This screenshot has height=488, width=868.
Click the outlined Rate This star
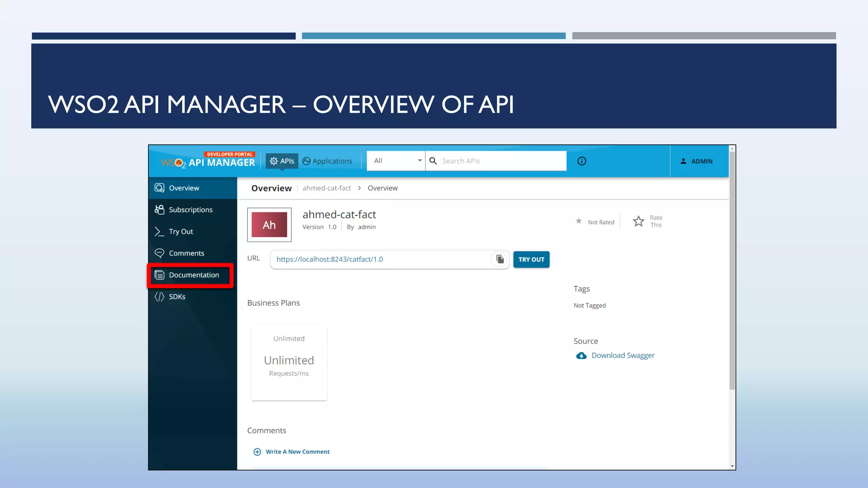click(x=639, y=221)
